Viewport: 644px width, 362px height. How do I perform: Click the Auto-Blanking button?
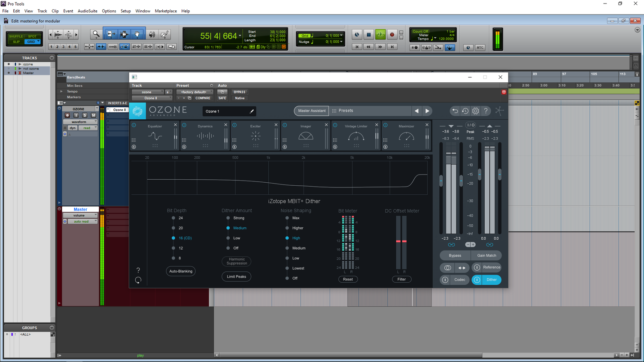[x=181, y=271]
